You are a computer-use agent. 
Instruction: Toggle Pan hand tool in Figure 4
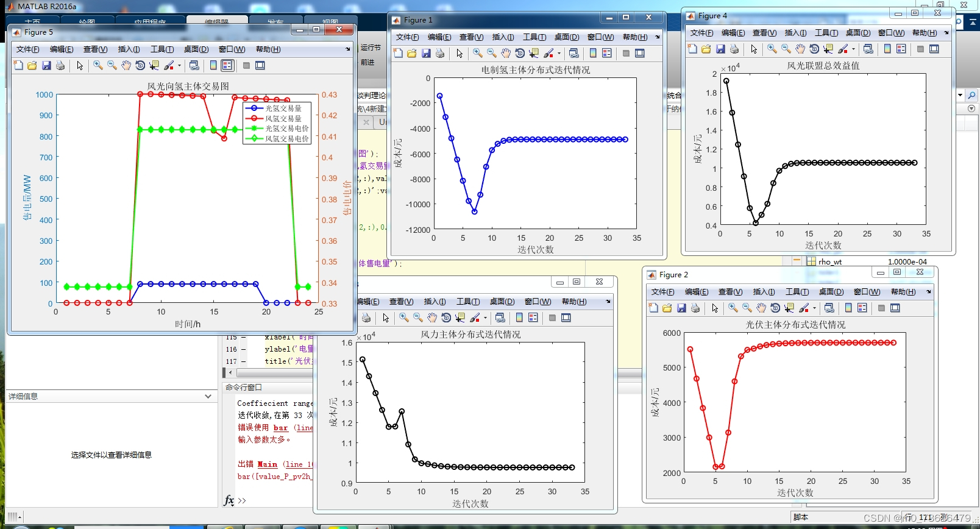pos(800,49)
